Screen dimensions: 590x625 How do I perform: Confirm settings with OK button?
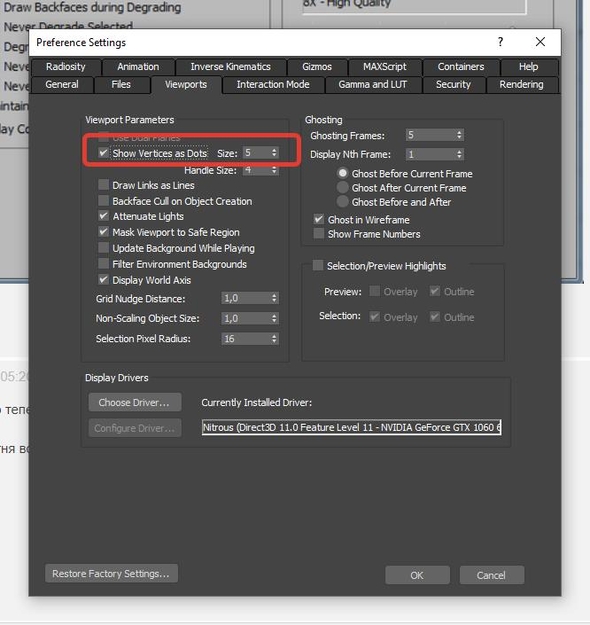417,575
